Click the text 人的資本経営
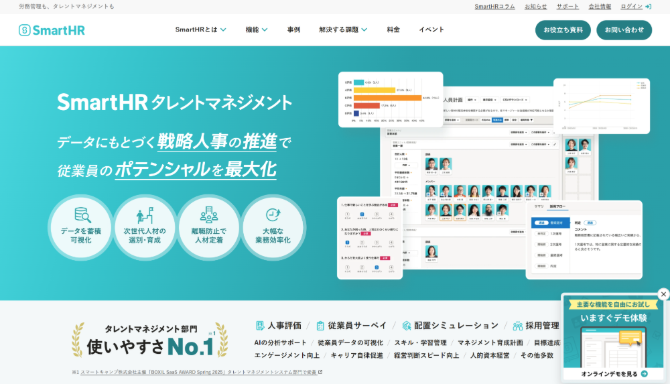Viewport: 670px width, 384px height. point(490,355)
